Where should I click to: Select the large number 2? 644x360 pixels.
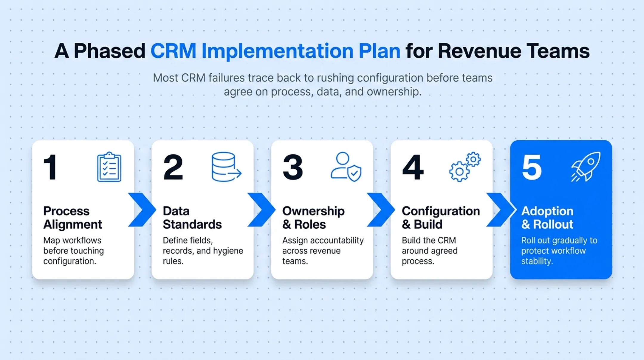[x=173, y=167]
